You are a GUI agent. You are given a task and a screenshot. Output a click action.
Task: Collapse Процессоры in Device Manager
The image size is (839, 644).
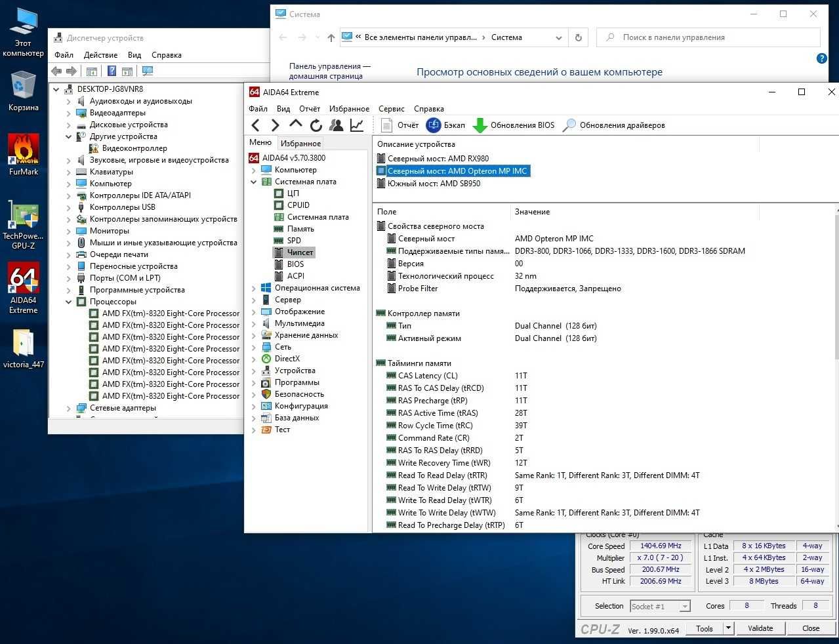[x=69, y=302]
